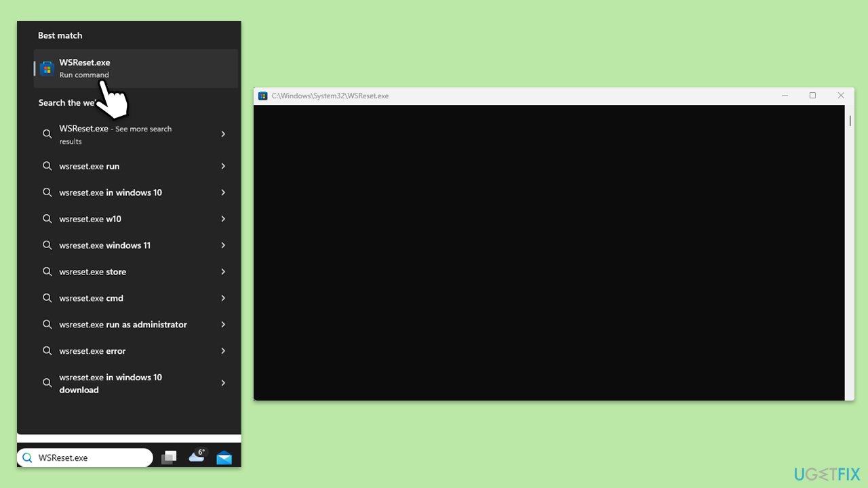Image resolution: width=868 pixels, height=488 pixels.
Task: Expand chevron next to 'wsreset.exe w10'
Action: (x=223, y=219)
